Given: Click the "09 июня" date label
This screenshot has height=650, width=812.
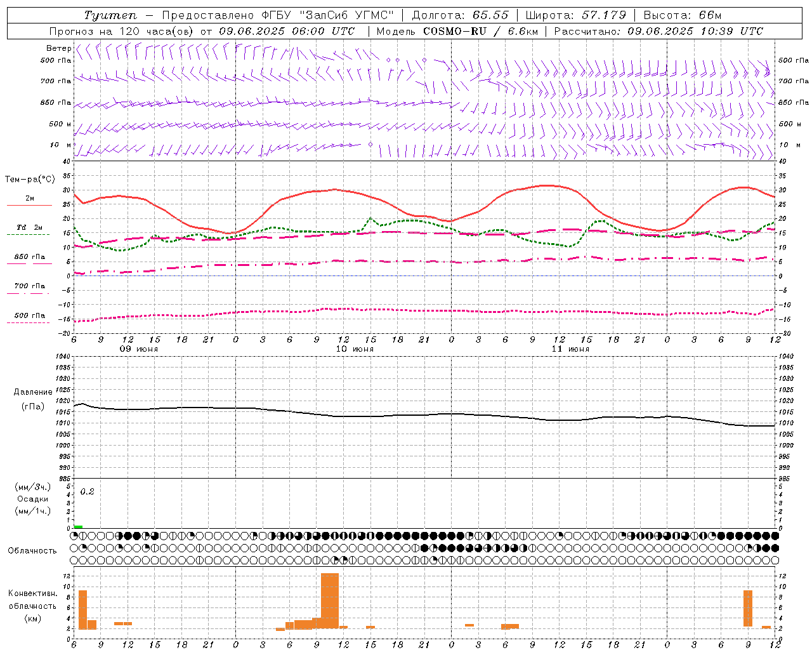Looking at the screenshot, I should click(139, 349).
